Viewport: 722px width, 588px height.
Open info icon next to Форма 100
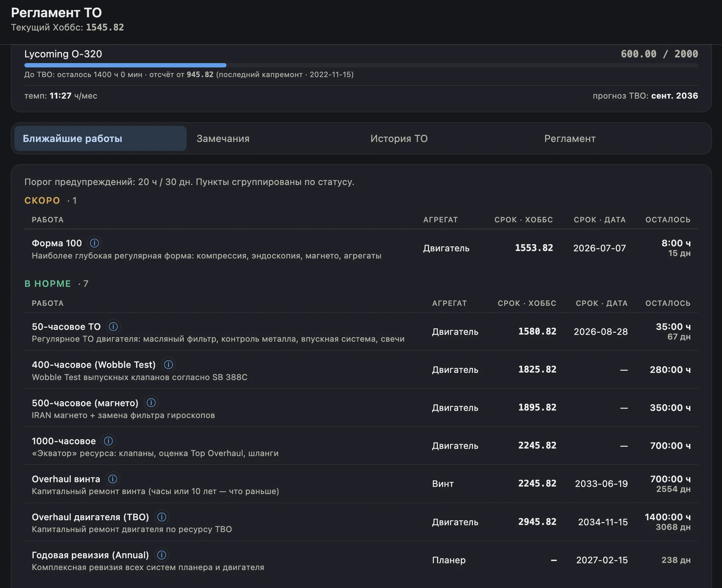point(94,243)
